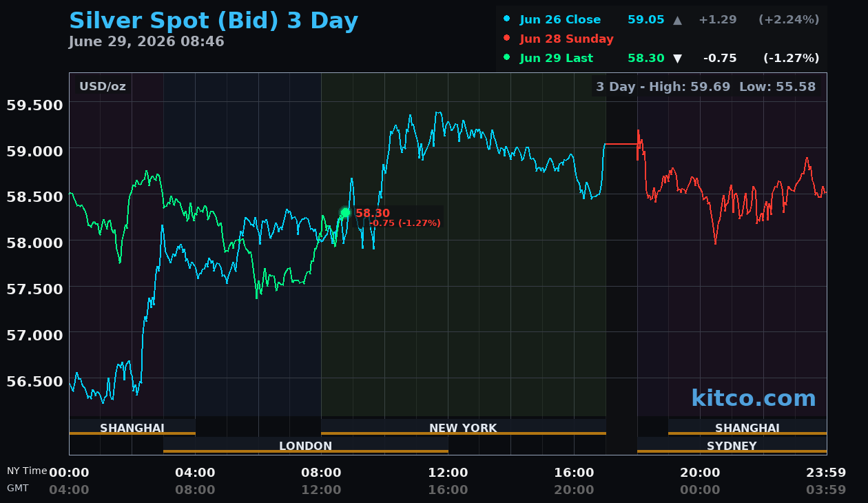The width and height of the screenshot is (868, 503).
Task: Select the NEW YORK market session bar
Action: [x=463, y=427]
